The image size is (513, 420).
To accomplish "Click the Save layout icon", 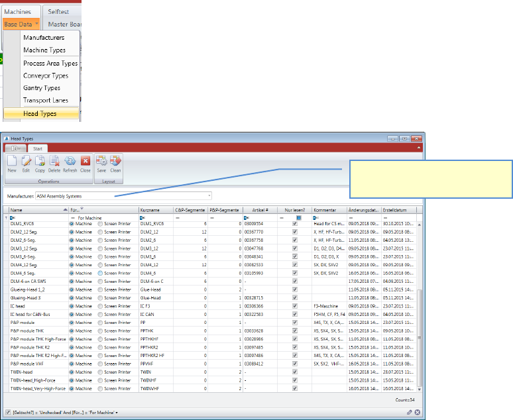I will point(101,161).
